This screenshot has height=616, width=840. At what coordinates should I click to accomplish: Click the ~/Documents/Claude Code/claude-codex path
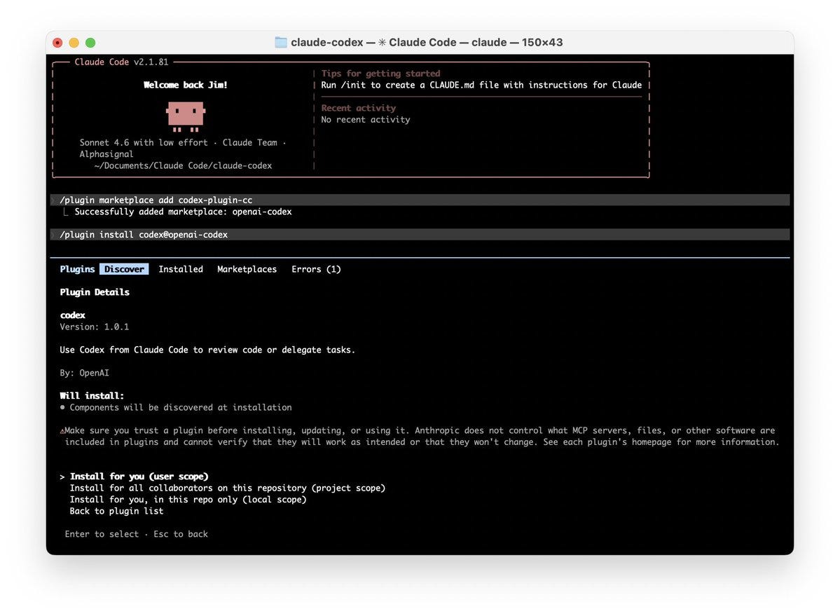(x=183, y=165)
